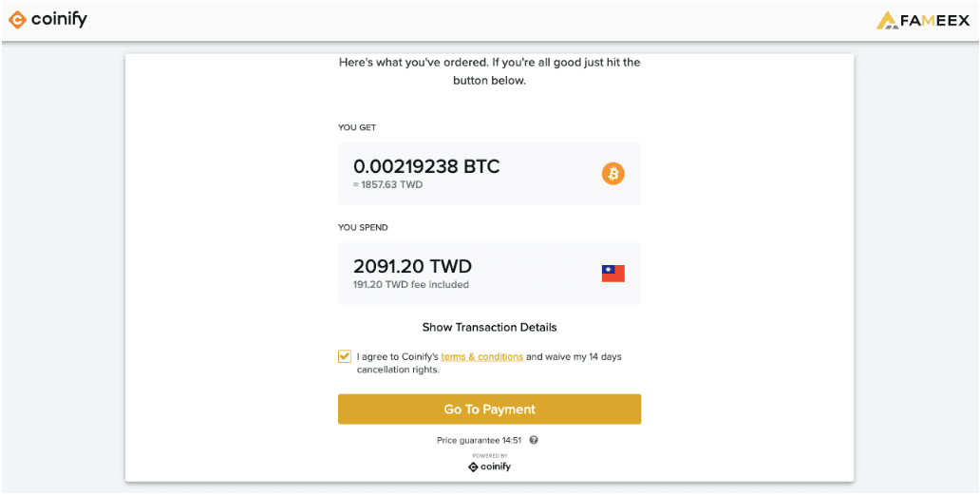Click the Coinify logo in header
980x495 pixels.
tap(47, 20)
